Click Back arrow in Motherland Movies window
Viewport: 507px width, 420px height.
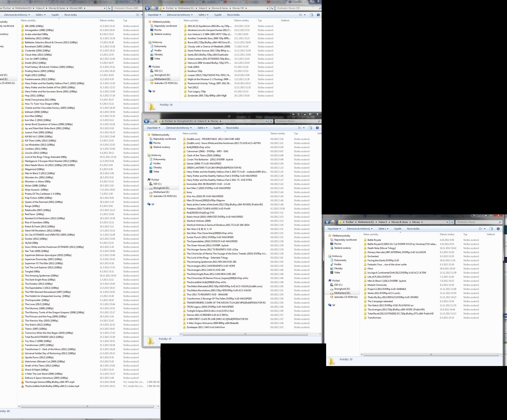pyautogui.click(x=327, y=222)
